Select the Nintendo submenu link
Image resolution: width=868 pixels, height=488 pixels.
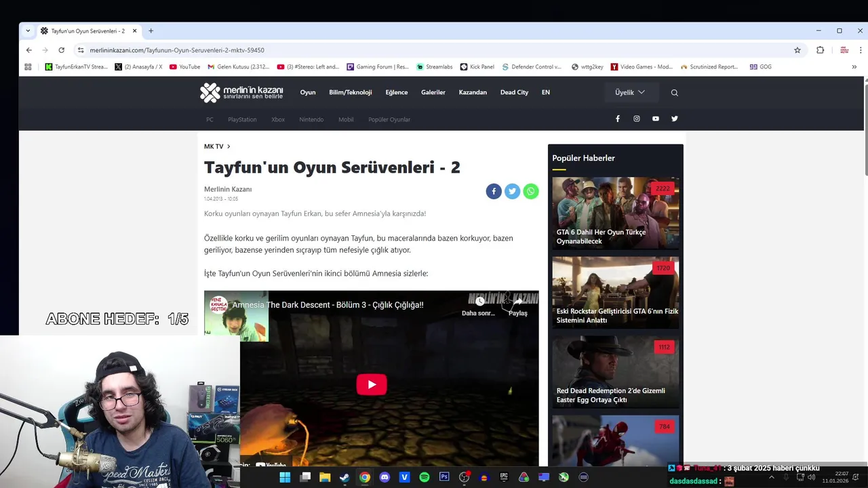click(311, 120)
